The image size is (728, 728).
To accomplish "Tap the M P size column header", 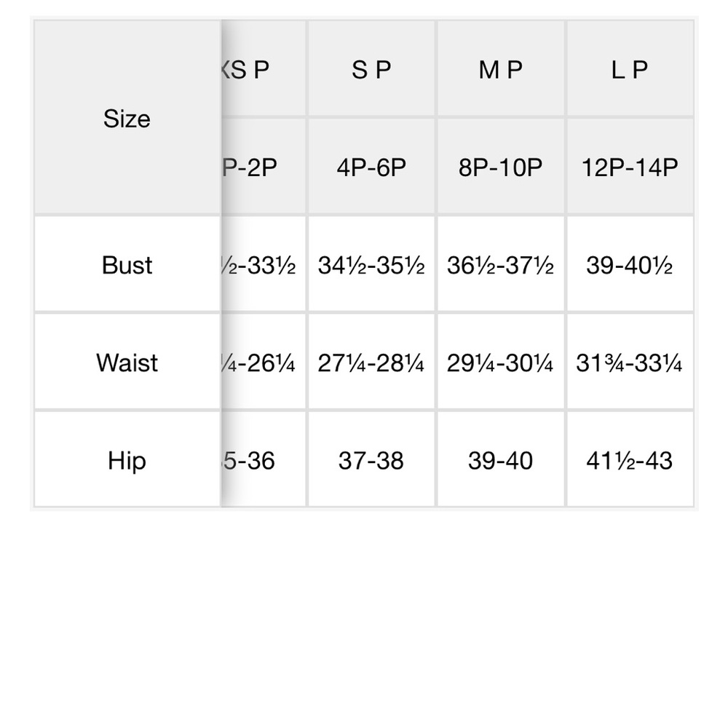I will tap(501, 68).
